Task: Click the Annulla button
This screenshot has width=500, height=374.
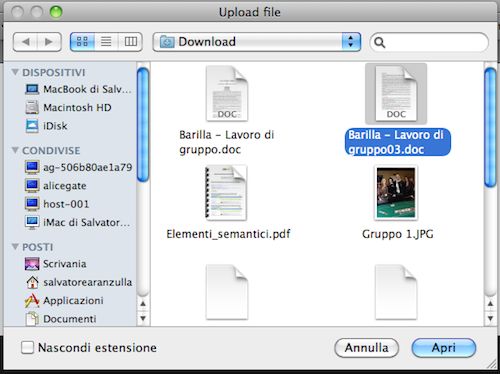Action: 366,348
